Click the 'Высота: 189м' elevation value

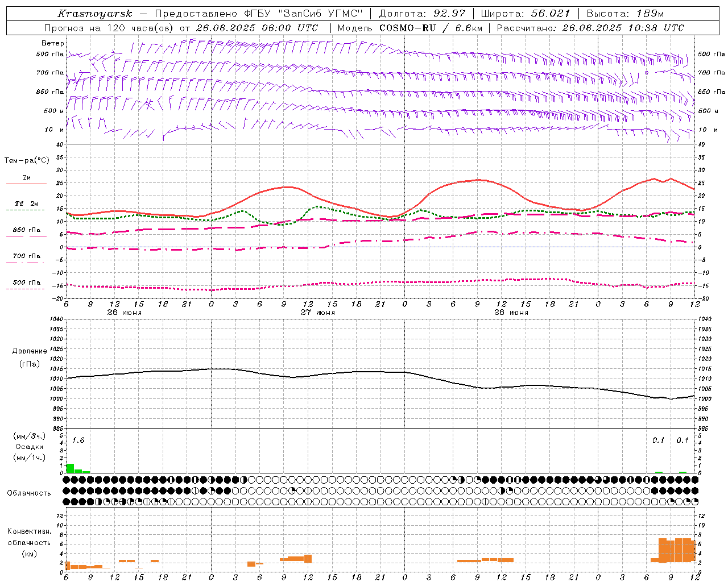pos(625,14)
